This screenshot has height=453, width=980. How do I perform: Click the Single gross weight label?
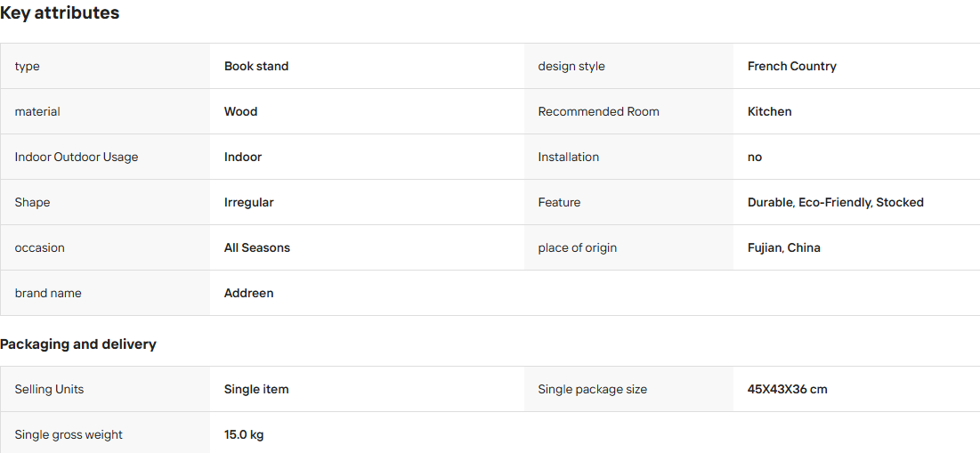click(69, 435)
